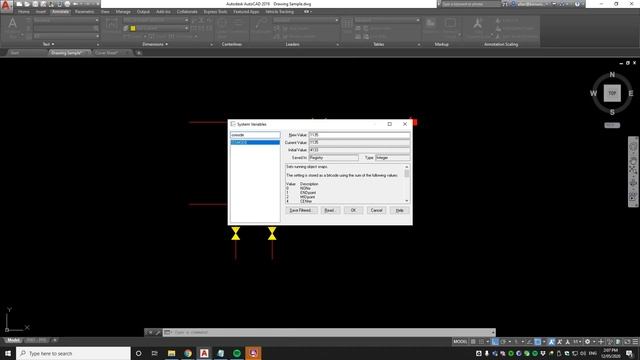Open the new drawing plus tab icon
The width and height of the screenshot is (640, 360).
click(139, 53)
